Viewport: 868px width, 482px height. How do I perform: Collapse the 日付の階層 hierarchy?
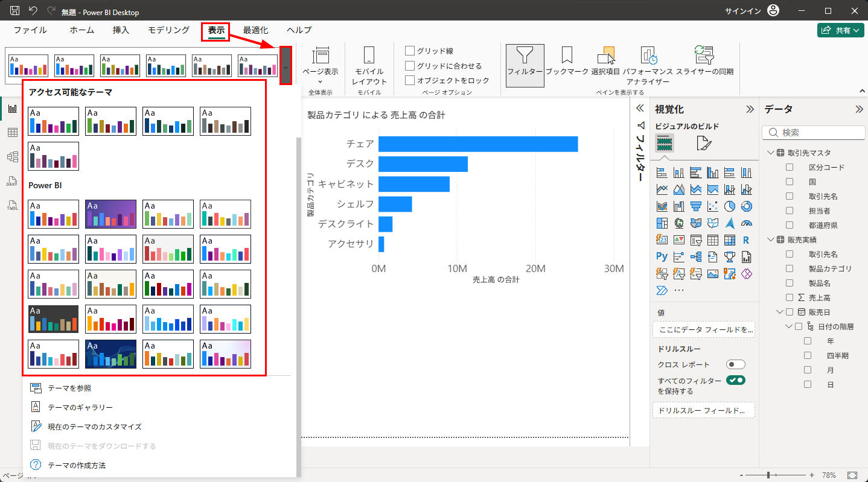789,326
